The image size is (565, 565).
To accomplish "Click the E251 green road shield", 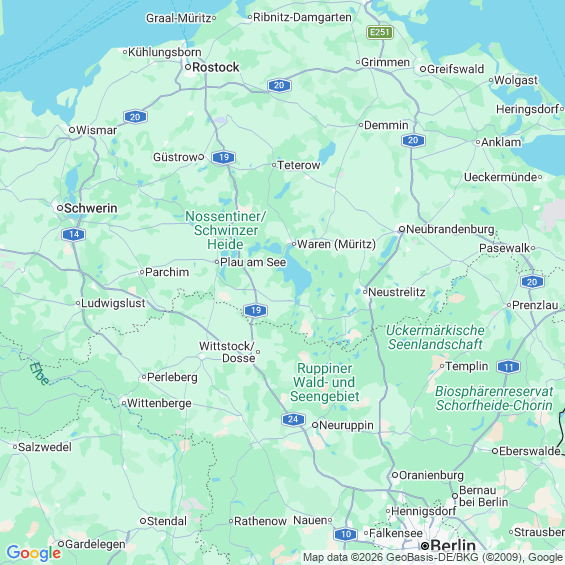I will click(380, 32).
